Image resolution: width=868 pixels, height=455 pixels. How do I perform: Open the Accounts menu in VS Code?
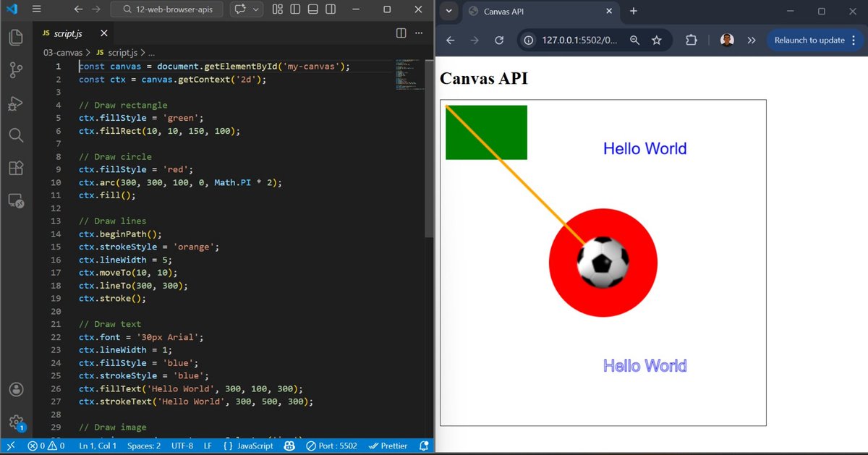pyautogui.click(x=16, y=389)
